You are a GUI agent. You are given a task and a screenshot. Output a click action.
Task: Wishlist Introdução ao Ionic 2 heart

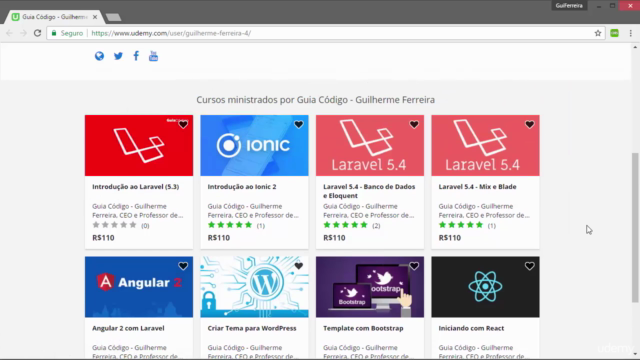(299, 124)
